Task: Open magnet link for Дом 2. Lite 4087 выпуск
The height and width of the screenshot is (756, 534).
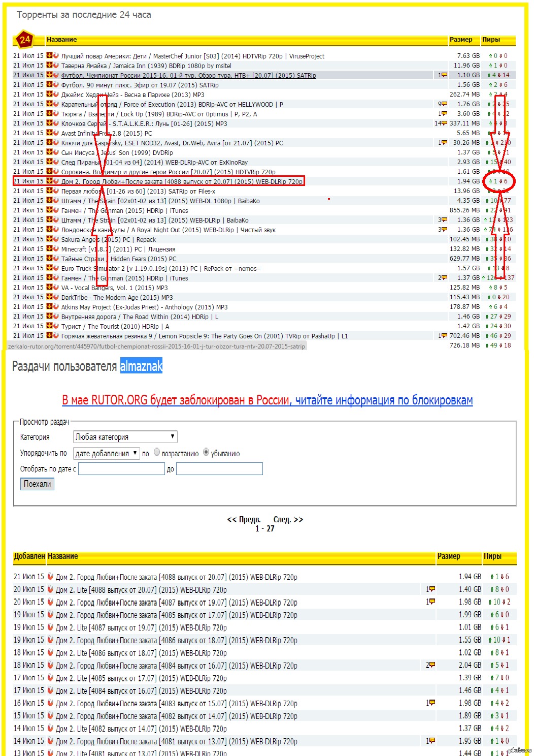Action: pyautogui.click(x=50, y=627)
